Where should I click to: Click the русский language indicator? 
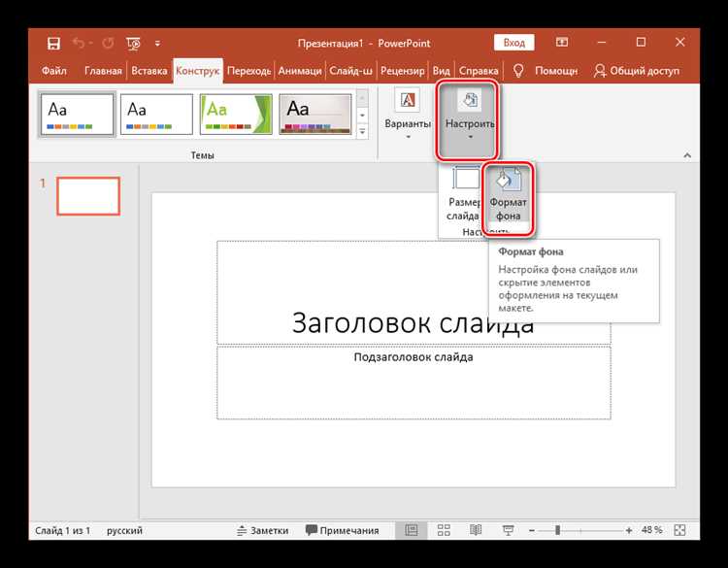pyautogui.click(x=124, y=530)
